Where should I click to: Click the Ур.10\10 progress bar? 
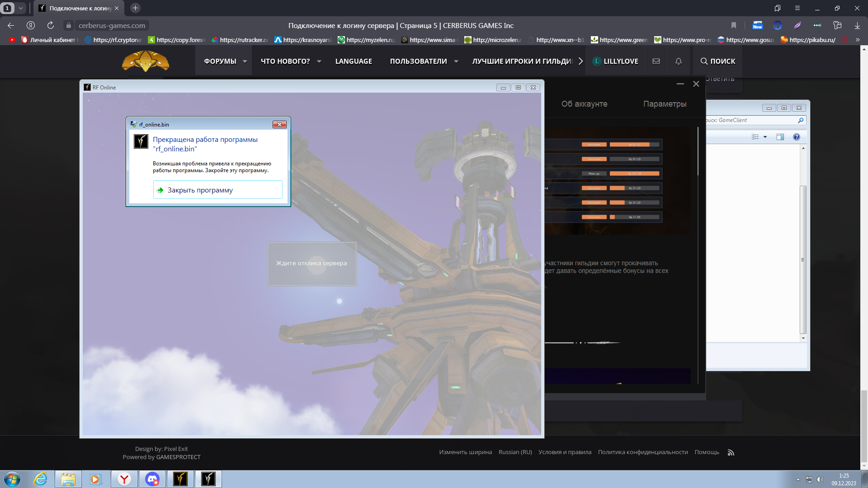[634, 174]
